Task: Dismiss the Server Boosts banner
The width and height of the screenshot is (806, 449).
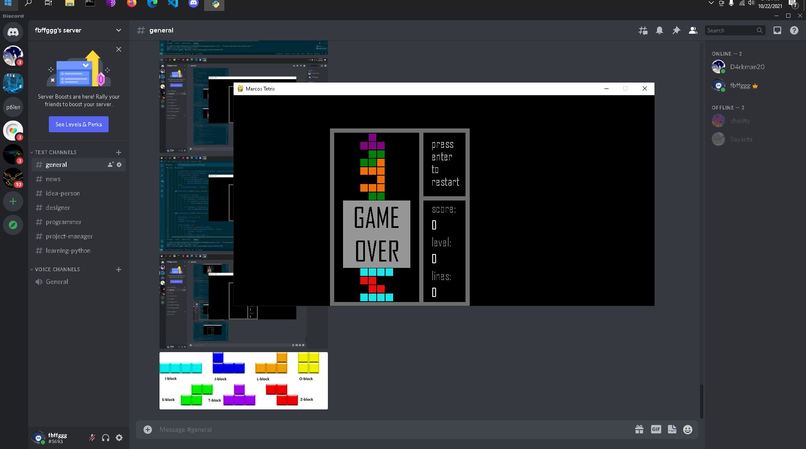Action: (119, 49)
